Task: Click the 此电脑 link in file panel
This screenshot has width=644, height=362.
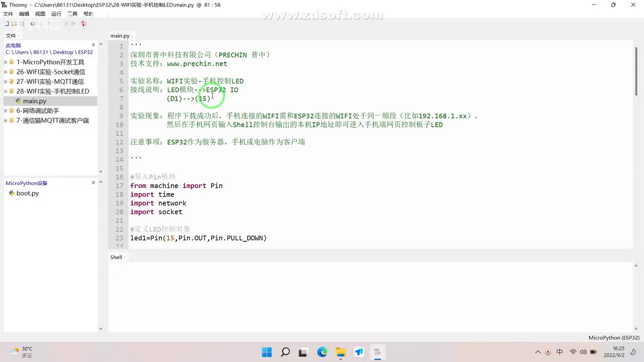Action: click(x=13, y=45)
